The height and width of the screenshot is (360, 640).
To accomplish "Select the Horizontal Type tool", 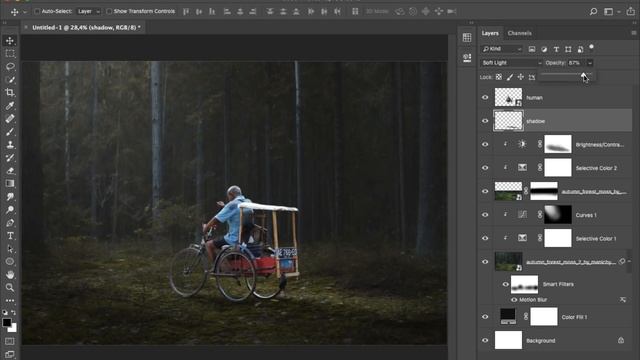I will point(10,236).
